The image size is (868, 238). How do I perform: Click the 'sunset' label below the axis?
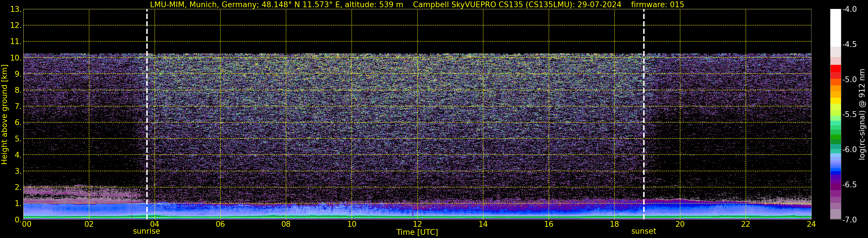tap(644, 231)
